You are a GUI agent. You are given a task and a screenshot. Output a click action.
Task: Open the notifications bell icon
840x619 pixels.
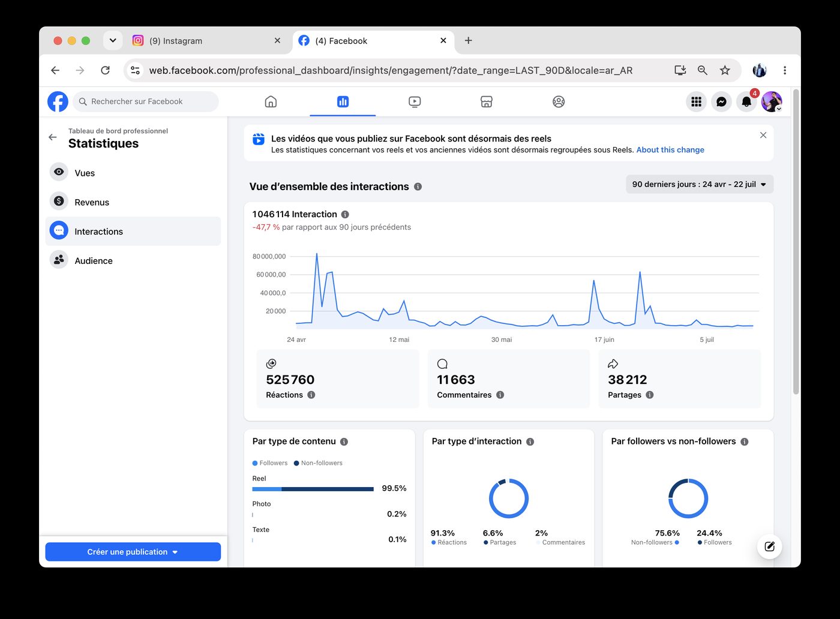[x=746, y=101]
